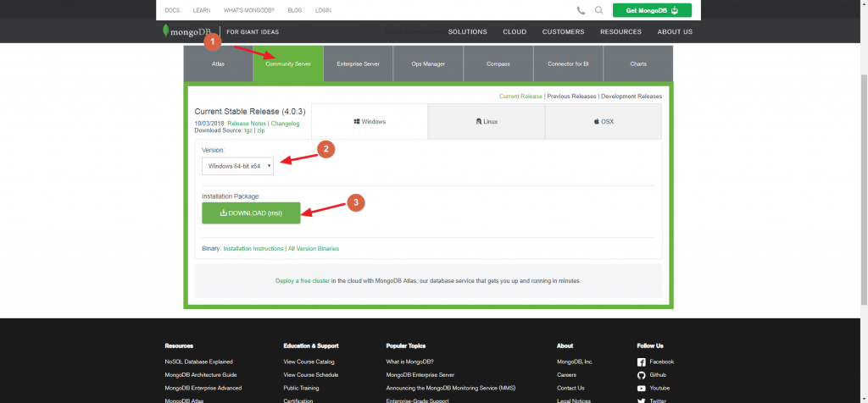Click the MongoDB leaf logo
Screen dimensions: 868x403
(165, 31)
